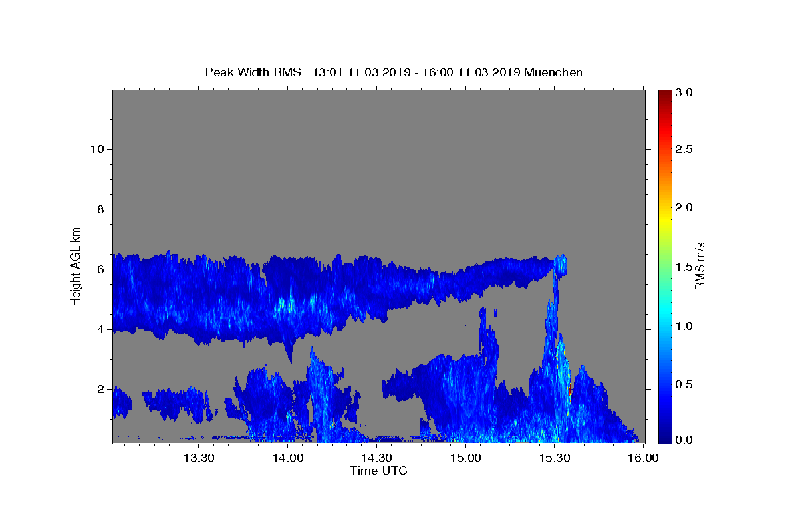
Task: Click the height tick label 4
Action: [x=101, y=329]
